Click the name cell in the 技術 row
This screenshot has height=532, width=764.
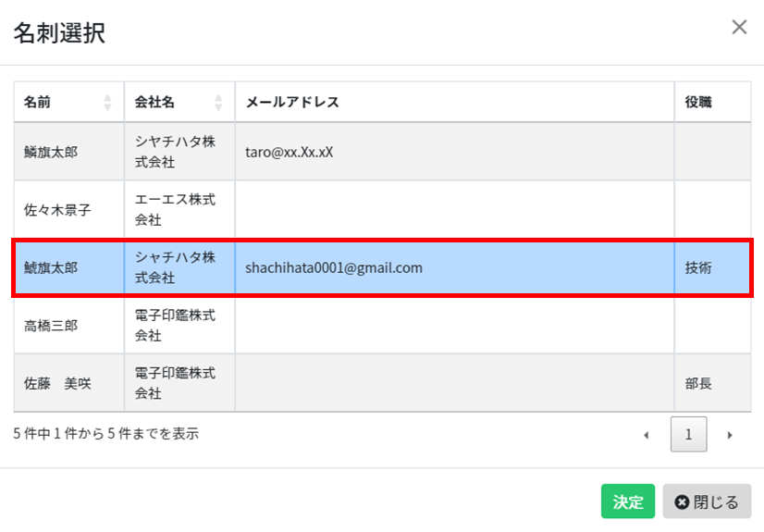click(x=69, y=267)
